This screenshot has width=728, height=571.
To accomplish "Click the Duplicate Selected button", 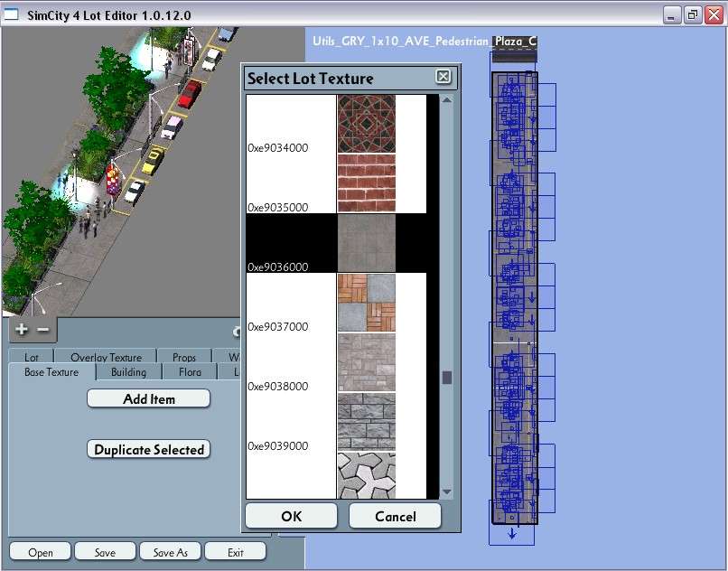I will pyautogui.click(x=148, y=449).
